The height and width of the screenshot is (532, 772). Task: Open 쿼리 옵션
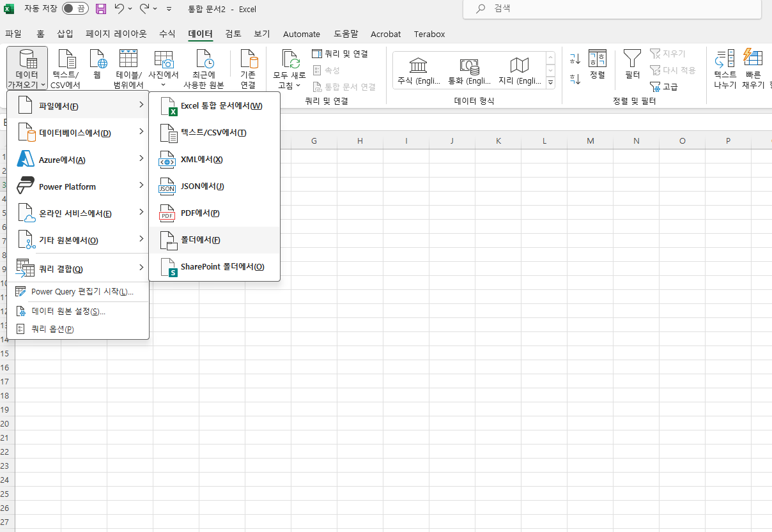click(x=78, y=329)
